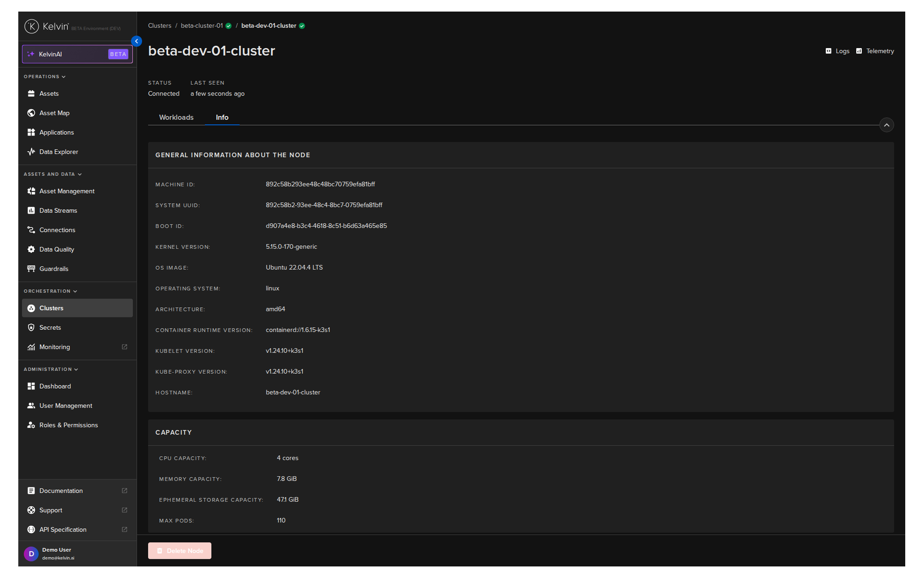
Task: Go to beta-cluster-01 in the breadcrumb
Action: pyautogui.click(x=202, y=26)
